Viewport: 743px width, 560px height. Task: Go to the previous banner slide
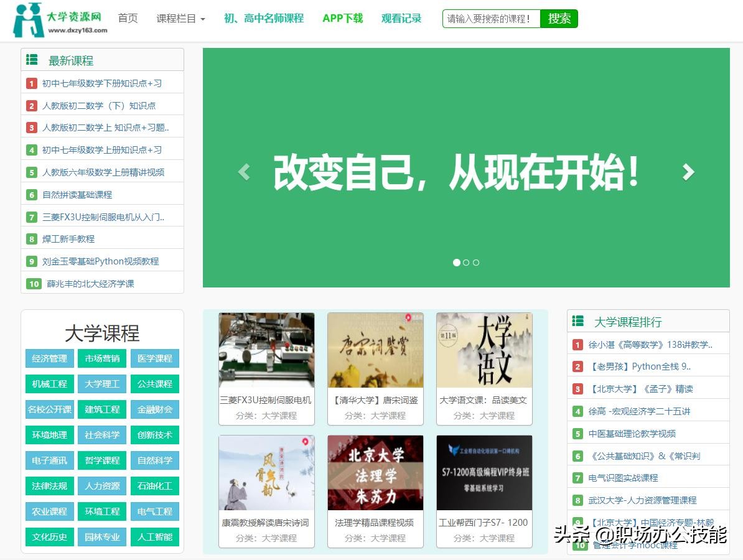tap(244, 172)
